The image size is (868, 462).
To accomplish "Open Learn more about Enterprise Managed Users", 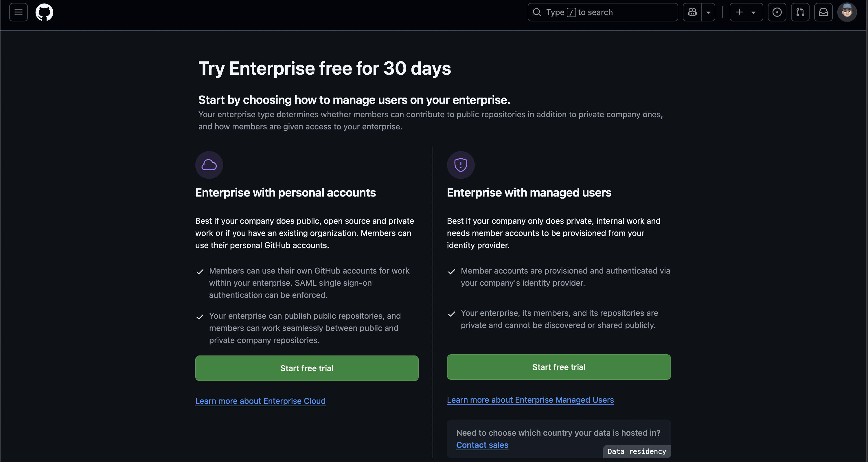I will pyautogui.click(x=530, y=400).
